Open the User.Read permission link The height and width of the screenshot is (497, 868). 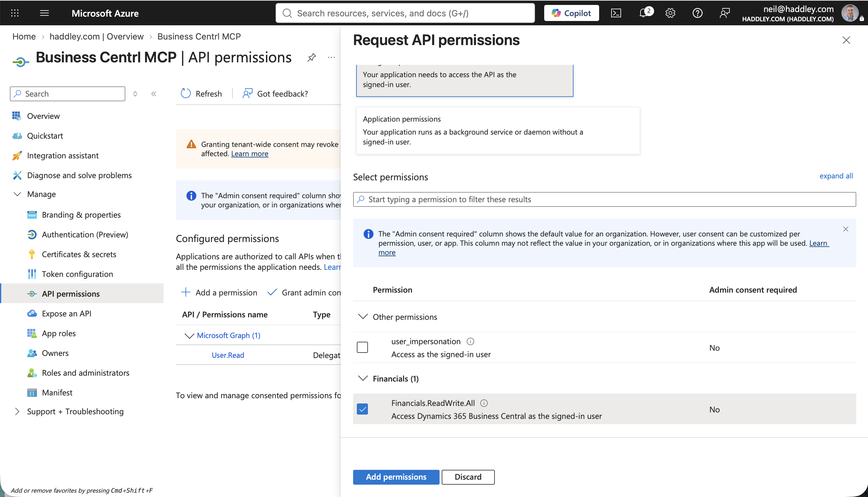pos(228,355)
